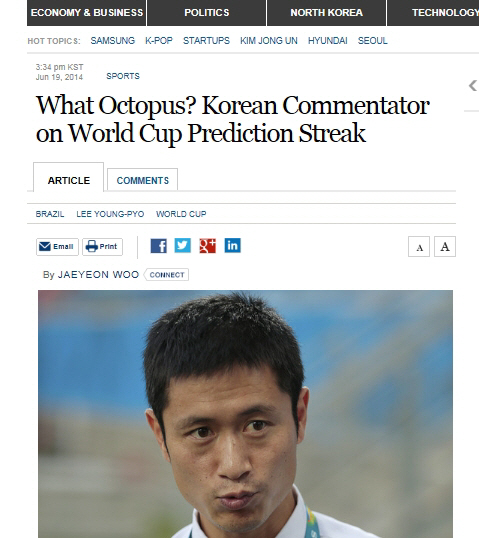Click the Email envelope button
The image size is (479, 538).
[57, 247]
